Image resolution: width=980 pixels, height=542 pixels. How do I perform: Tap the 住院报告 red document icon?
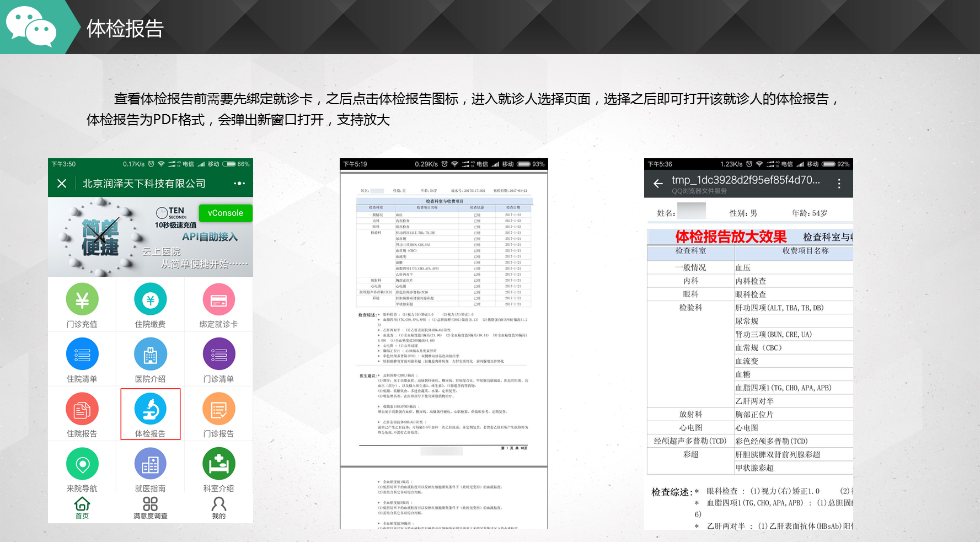coord(82,409)
